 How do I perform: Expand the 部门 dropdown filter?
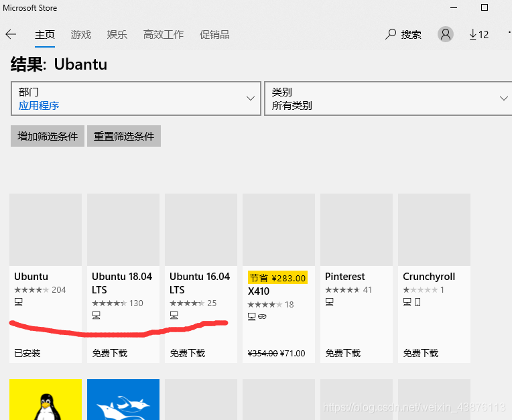click(136, 98)
